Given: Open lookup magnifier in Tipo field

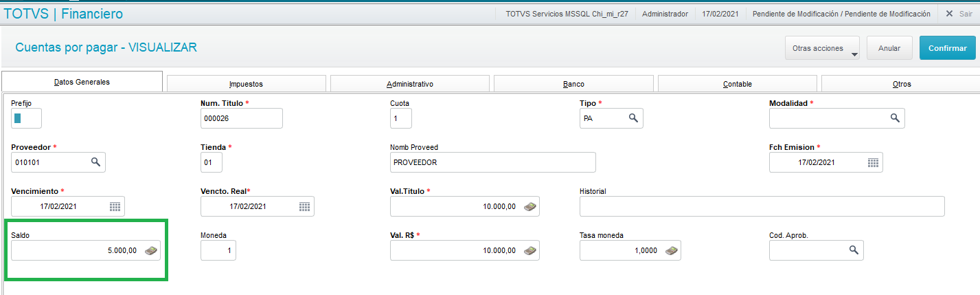Looking at the screenshot, I should 633,118.
